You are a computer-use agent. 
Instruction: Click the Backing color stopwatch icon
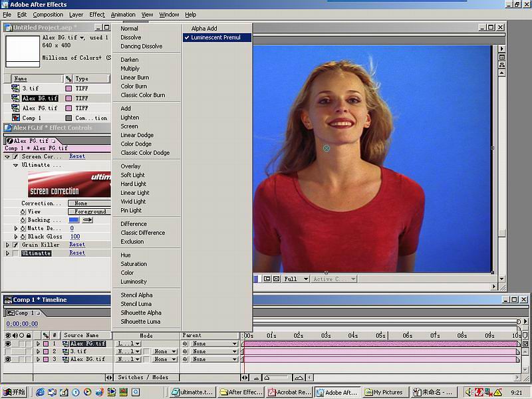pos(23,220)
